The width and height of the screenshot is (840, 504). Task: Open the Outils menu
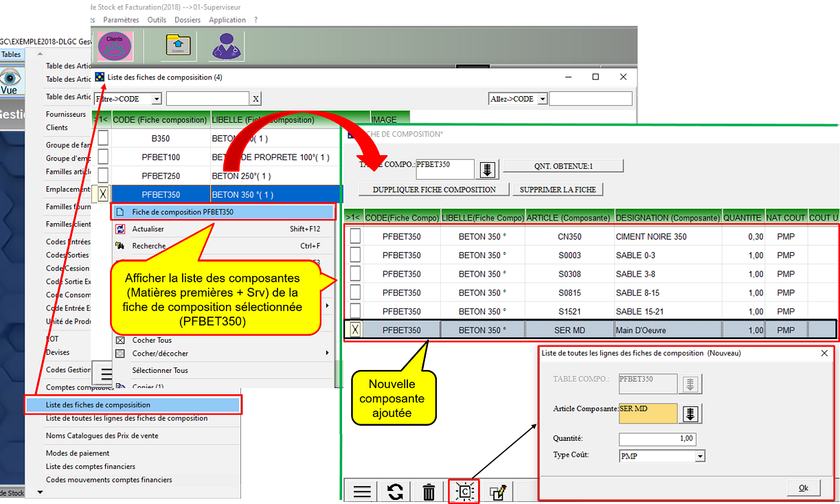pos(157,20)
